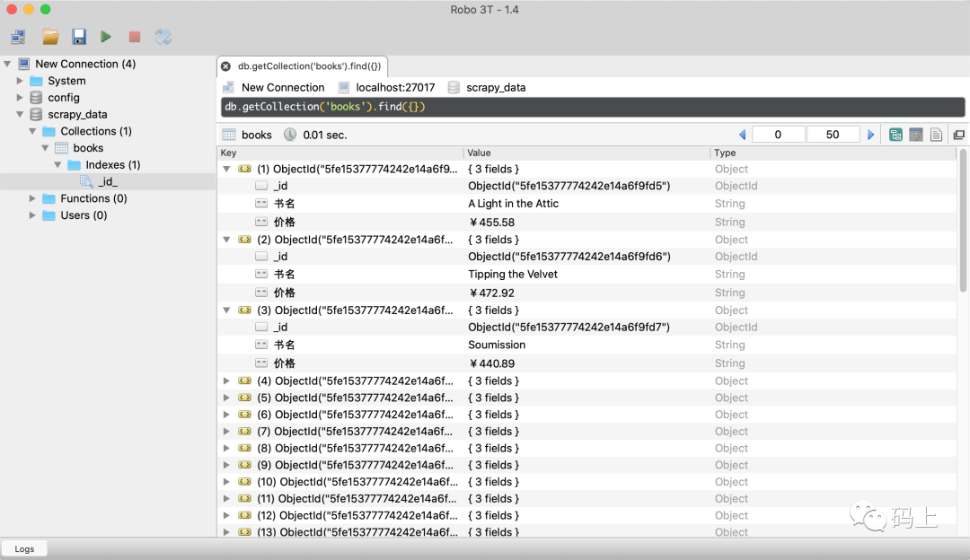Edit the batch size field showing 50
This screenshot has height=560, width=970.
pyautogui.click(x=833, y=135)
